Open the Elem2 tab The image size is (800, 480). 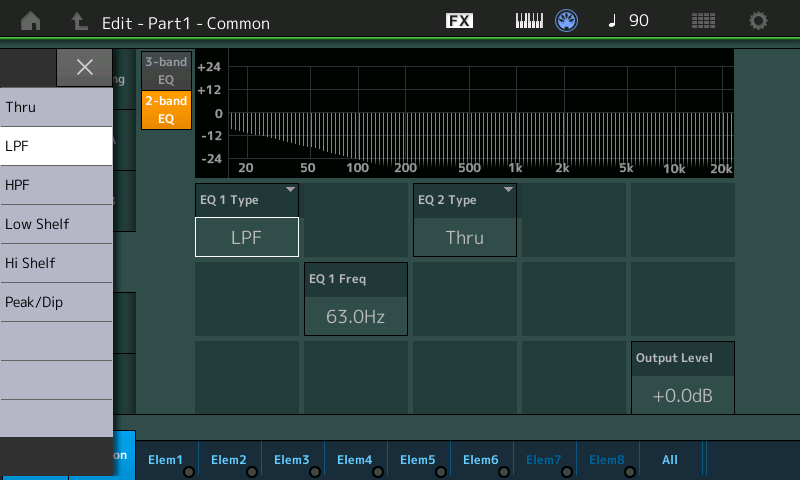click(x=229, y=460)
